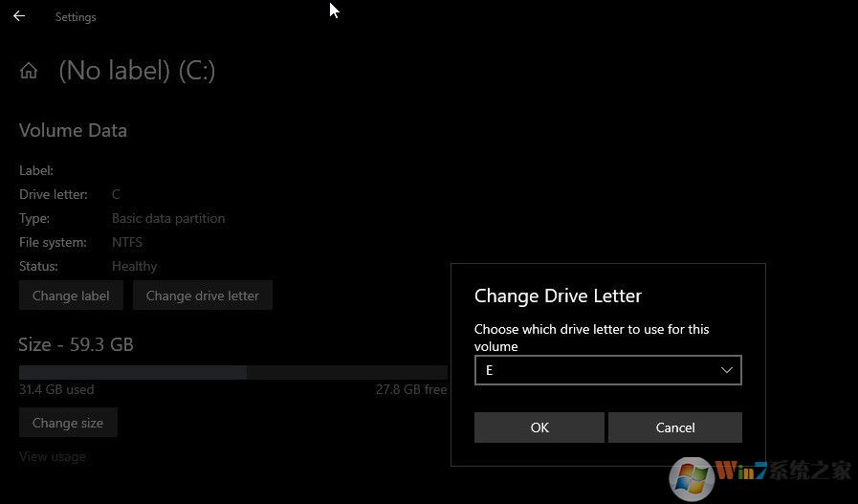Confirm with OK in Change Drive Letter
The image size is (858, 504).
click(x=539, y=427)
